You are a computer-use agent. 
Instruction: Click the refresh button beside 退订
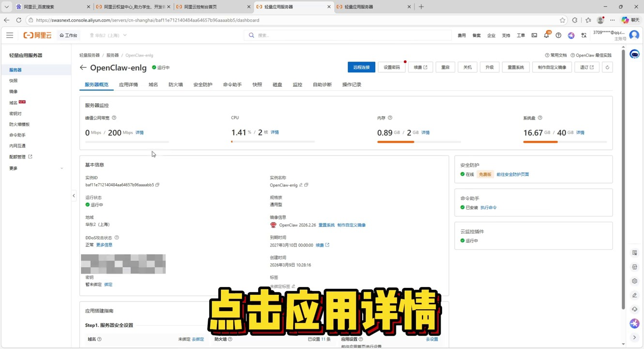pyautogui.click(x=607, y=67)
